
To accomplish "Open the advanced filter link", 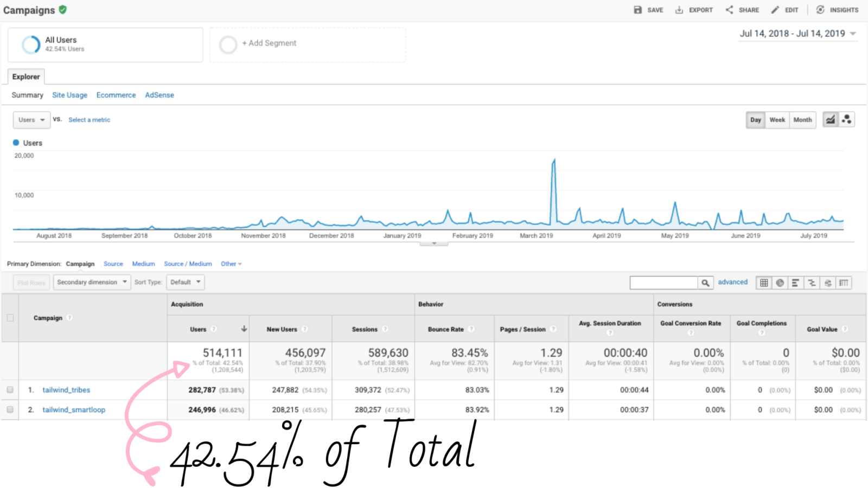I will pyautogui.click(x=732, y=282).
